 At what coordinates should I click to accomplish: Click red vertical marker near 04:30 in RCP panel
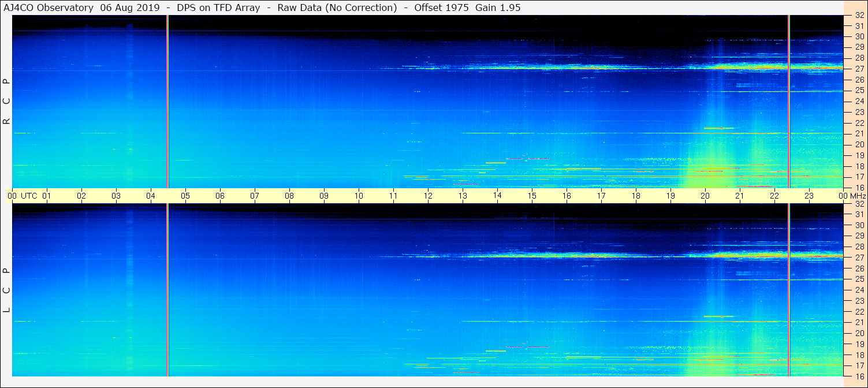[167, 102]
